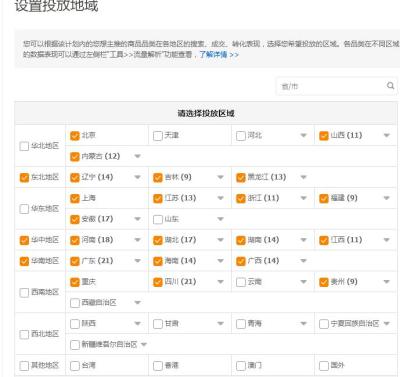Uncheck the 山西 (11) checkbox
The width and height of the screenshot is (400, 377).
(x=324, y=136)
